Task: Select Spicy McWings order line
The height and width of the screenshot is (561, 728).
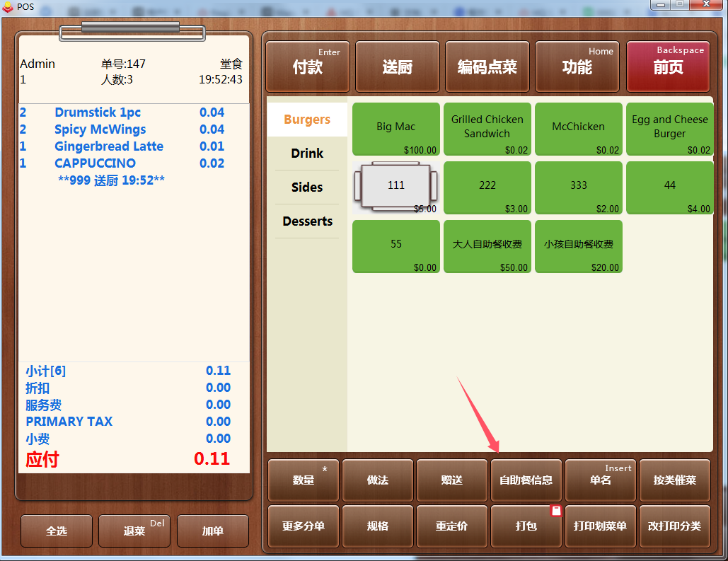Action: (123, 129)
